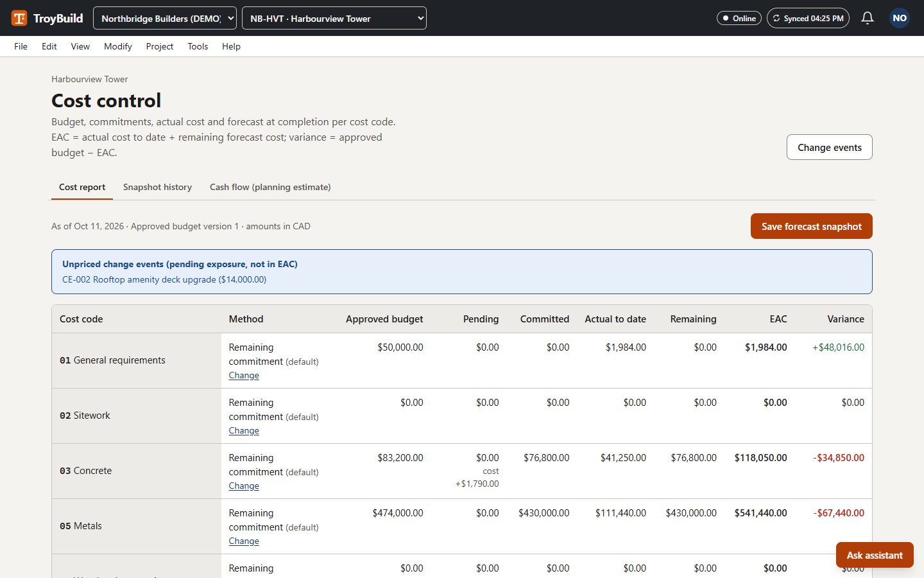The image size is (924, 578).
Task: Click the $541,440.00 EAC value
Action: coord(761,513)
